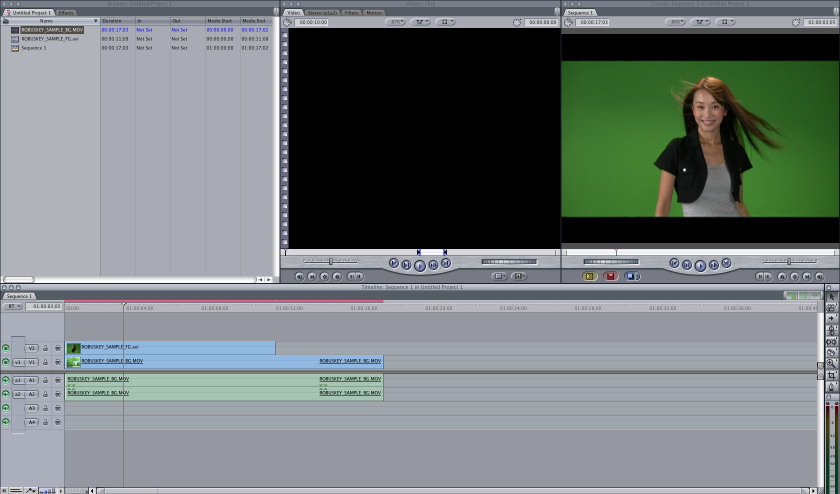Mute the A2 audio track
The image size is (840, 494).
(x=6, y=394)
